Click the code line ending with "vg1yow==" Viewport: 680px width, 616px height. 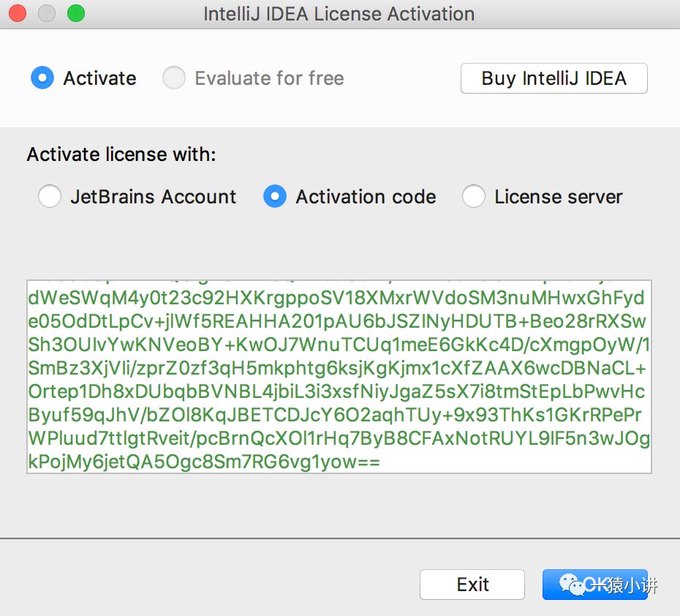click(x=204, y=462)
